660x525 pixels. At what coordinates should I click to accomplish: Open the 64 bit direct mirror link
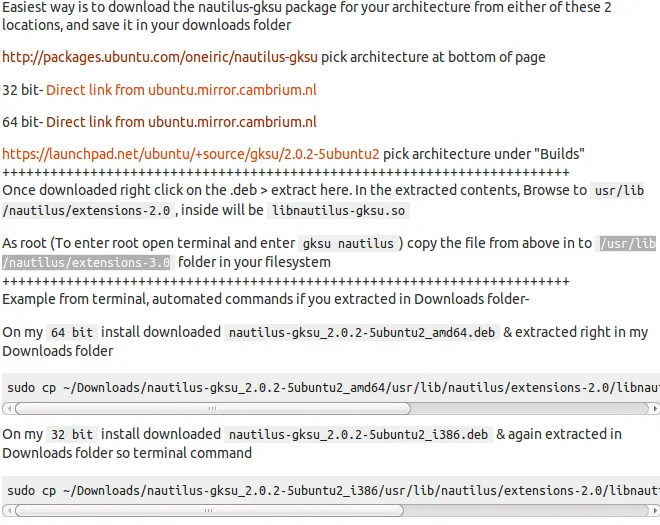(x=181, y=122)
